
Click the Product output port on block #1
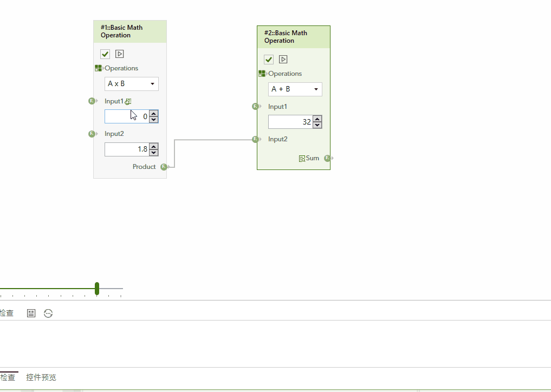(164, 167)
